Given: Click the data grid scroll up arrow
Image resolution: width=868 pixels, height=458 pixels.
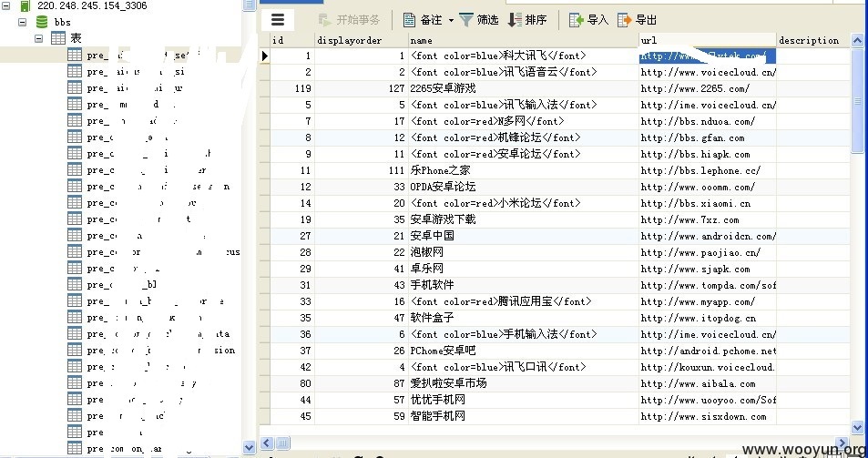Looking at the screenshot, I should point(857,40).
